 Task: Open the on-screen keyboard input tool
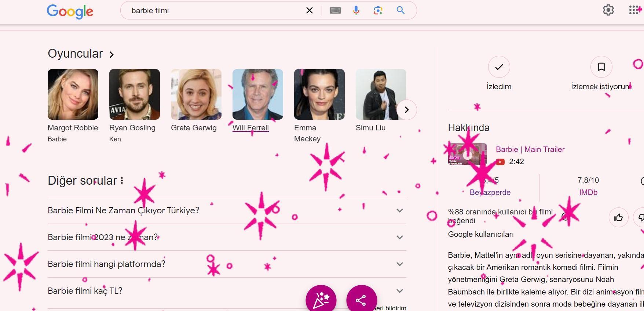point(335,11)
